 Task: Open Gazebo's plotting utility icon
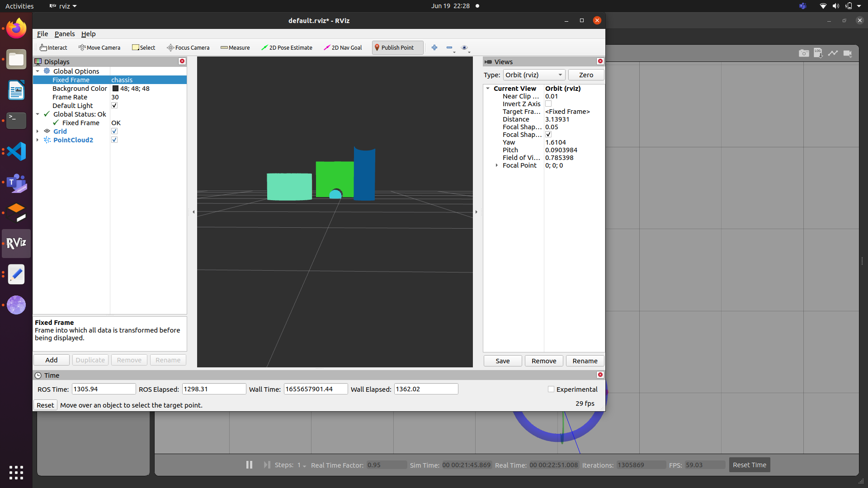click(833, 53)
